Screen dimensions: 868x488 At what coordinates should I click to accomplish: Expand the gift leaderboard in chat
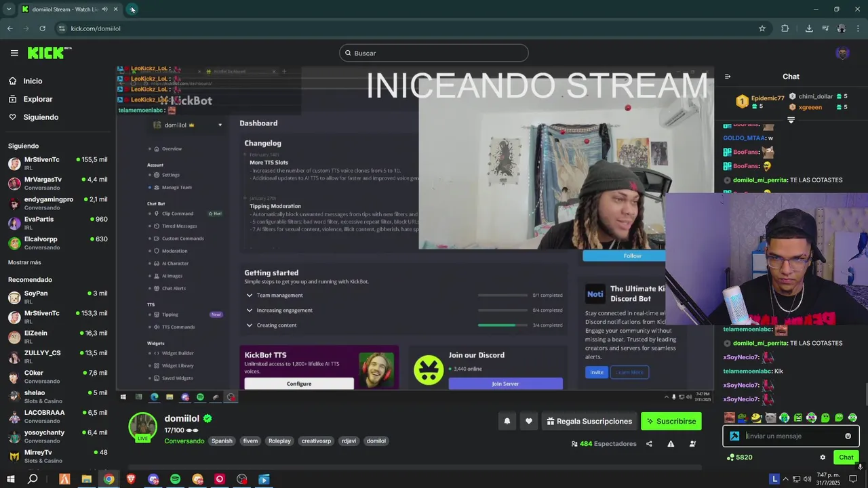(x=791, y=120)
